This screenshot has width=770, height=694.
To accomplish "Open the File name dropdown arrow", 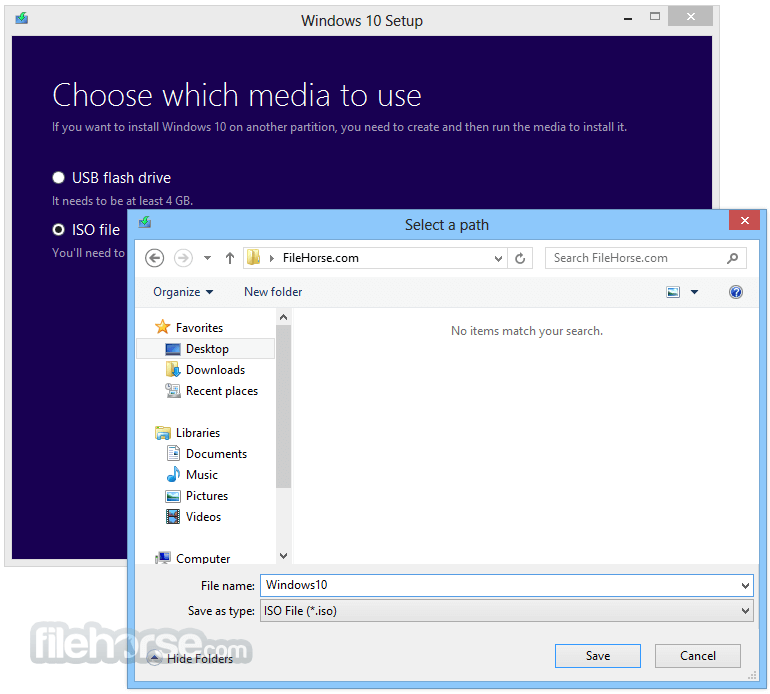I will click(x=745, y=585).
